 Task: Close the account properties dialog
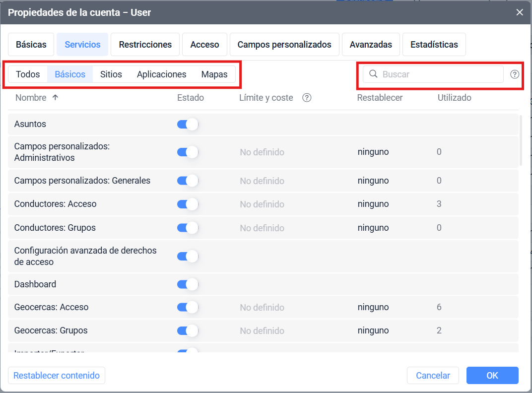point(520,12)
